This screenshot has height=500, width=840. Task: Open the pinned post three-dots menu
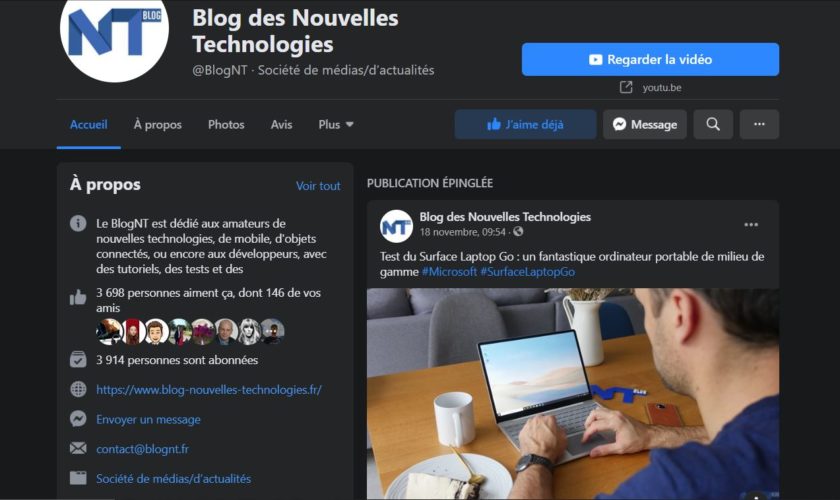pyautogui.click(x=751, y=225)
